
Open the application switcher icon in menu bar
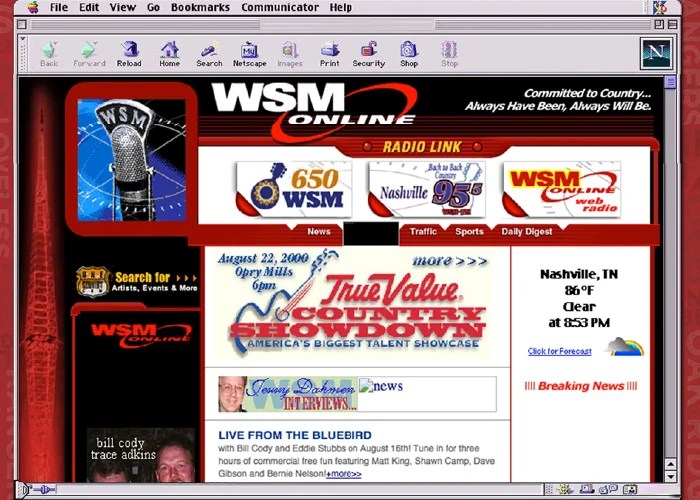click(660, 7)
